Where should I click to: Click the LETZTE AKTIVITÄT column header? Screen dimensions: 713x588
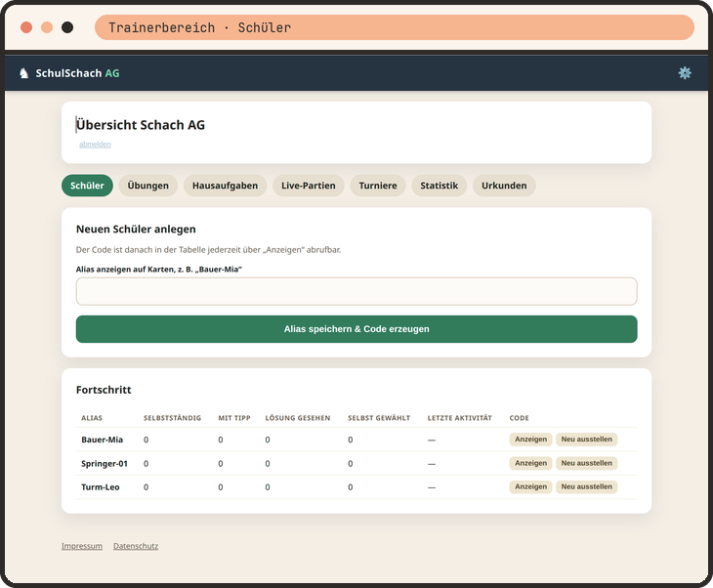459,418
